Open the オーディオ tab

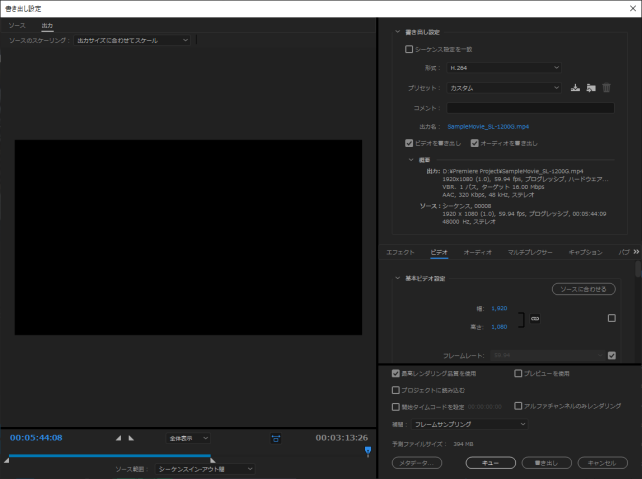(x=477, y=252)
